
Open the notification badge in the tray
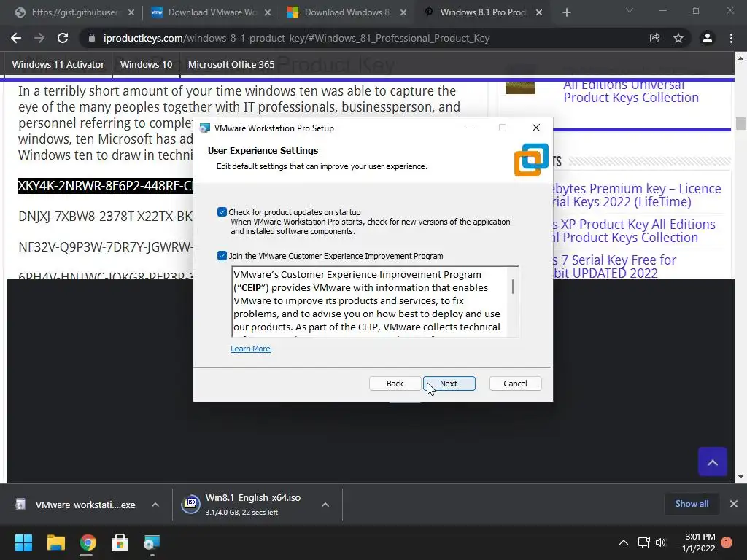[727, 542]
